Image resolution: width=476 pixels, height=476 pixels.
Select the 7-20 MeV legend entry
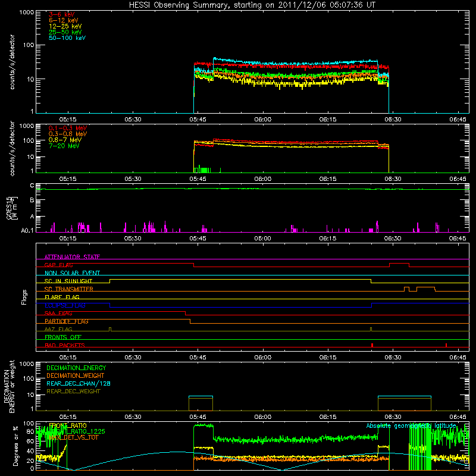point(64,146)
